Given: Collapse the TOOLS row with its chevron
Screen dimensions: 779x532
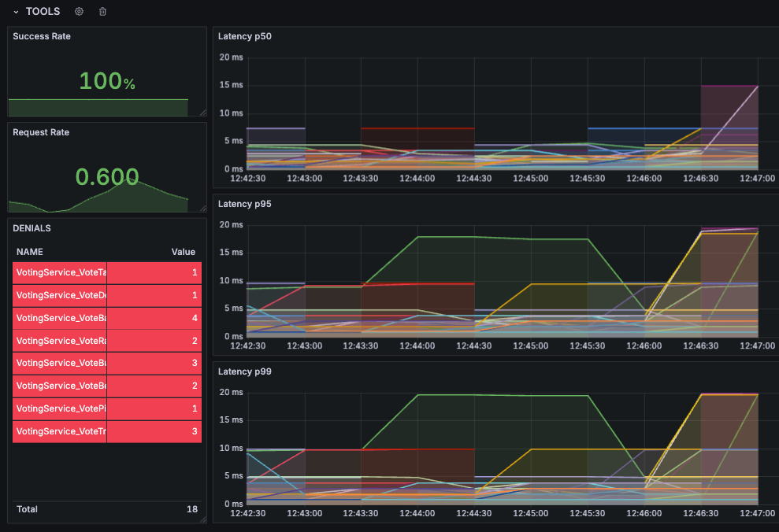Looking at the screenshot, I should pos(16,12).
